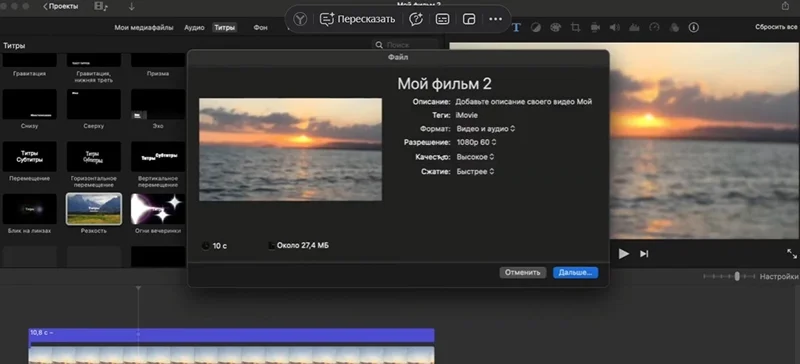Image resolution: width=800 pixels, height=364 pixels.
Task: Click the Около 27,4 МБ size text
Action: click(303, 246)
